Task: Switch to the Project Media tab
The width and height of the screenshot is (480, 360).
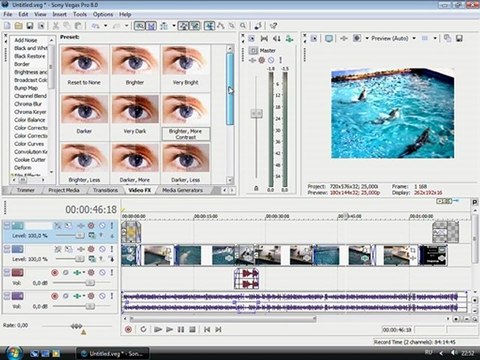Action: [64, 190]
